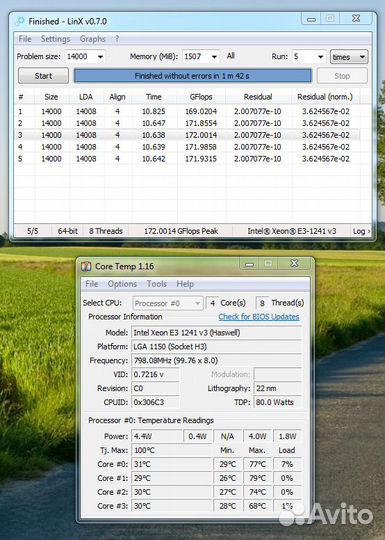The height and width of the screenshot is (540, 385).
Task: Click the Log button in LinX status bar
Action: (x=361, y=231)
